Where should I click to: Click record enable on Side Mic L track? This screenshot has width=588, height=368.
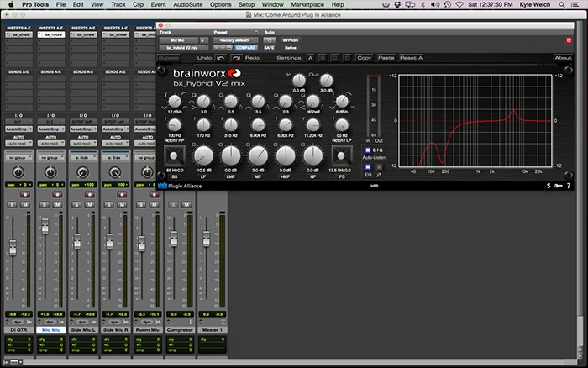(x=90, y=194)
